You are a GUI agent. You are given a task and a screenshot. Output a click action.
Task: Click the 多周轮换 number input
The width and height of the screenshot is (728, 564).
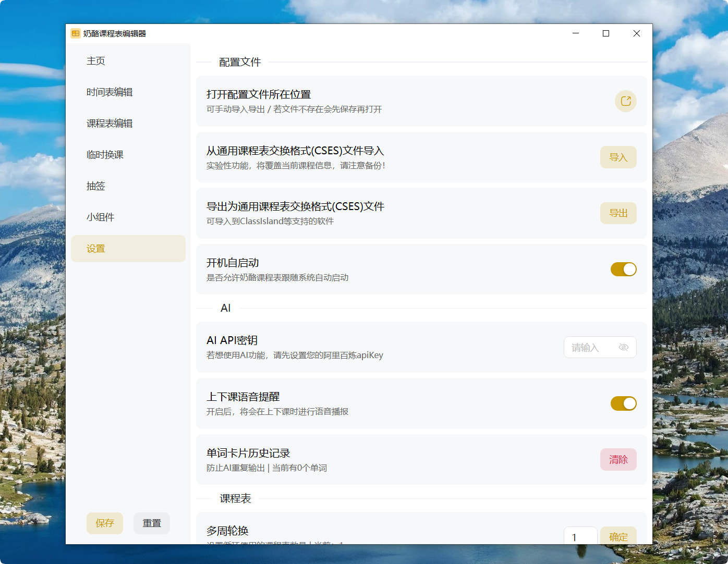tap(580, 536)
